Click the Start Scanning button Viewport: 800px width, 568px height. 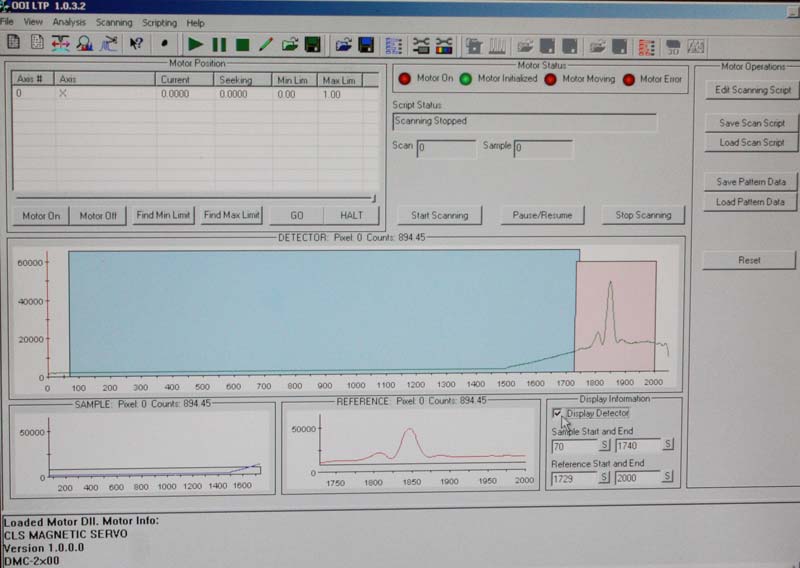(x=439, y=215)
